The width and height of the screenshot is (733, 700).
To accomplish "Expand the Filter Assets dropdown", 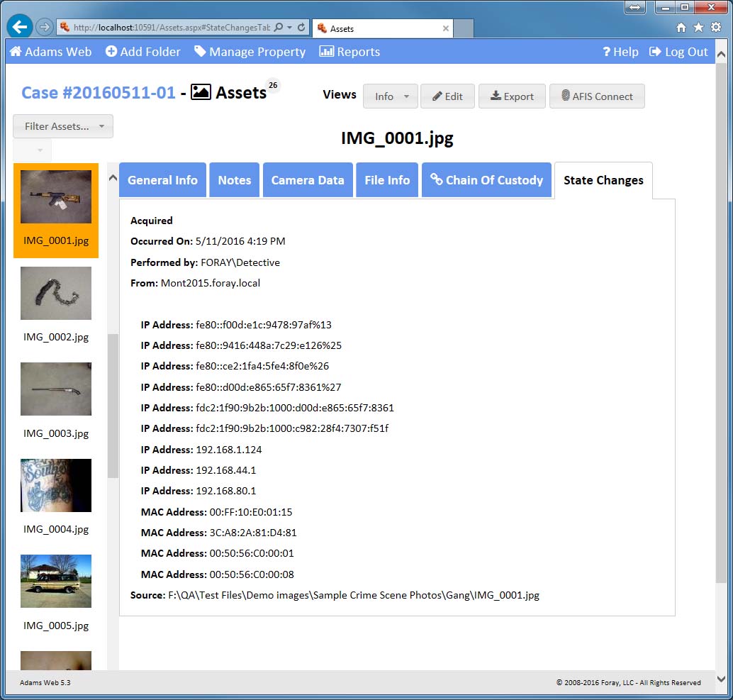I will tap(63, 126).
